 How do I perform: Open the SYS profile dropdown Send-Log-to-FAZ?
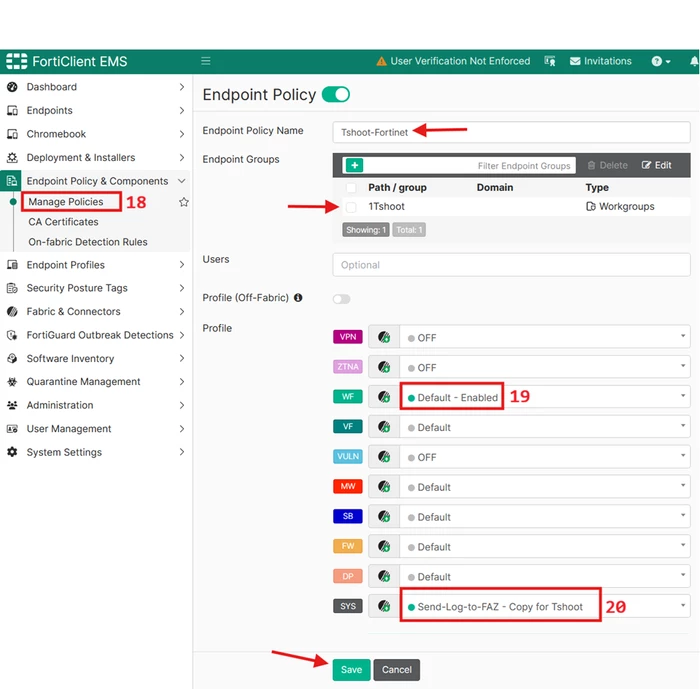[x=545, y=606]
